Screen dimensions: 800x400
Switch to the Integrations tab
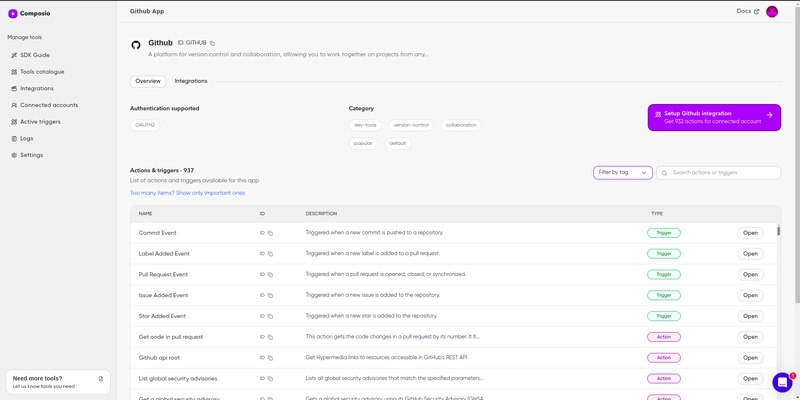tap(191, 81)
